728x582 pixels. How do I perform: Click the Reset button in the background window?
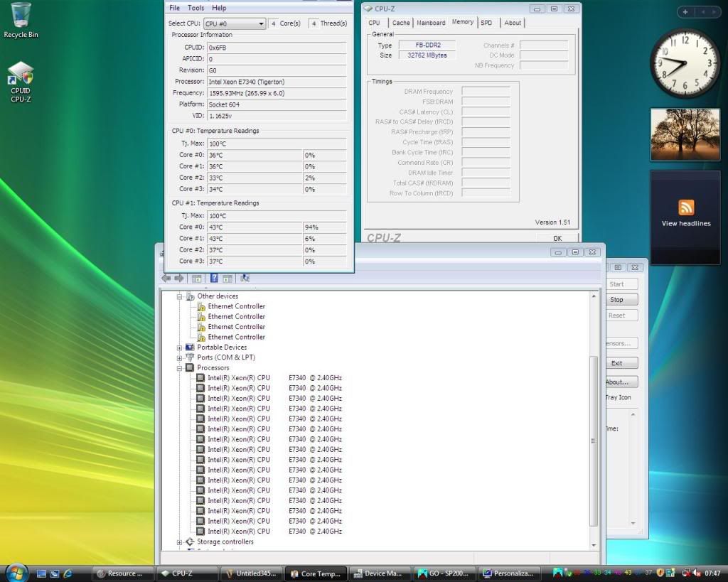pyautogui.click(x=621, y=316)
